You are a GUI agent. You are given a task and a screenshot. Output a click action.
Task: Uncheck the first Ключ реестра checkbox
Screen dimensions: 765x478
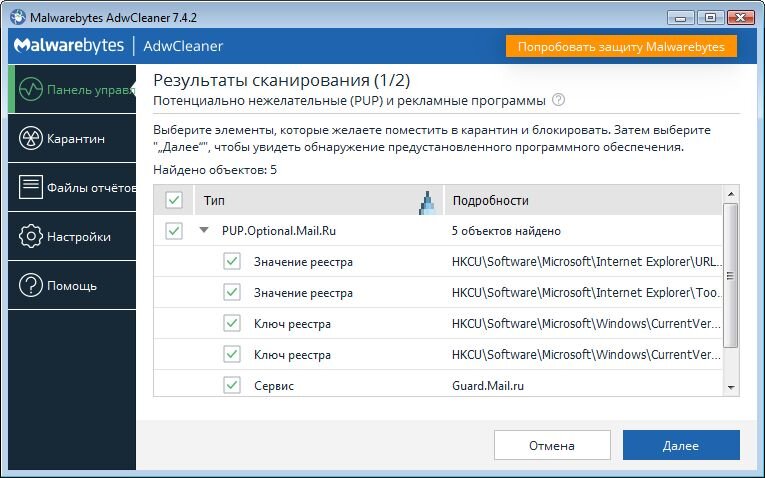click(x=232, y=323)
